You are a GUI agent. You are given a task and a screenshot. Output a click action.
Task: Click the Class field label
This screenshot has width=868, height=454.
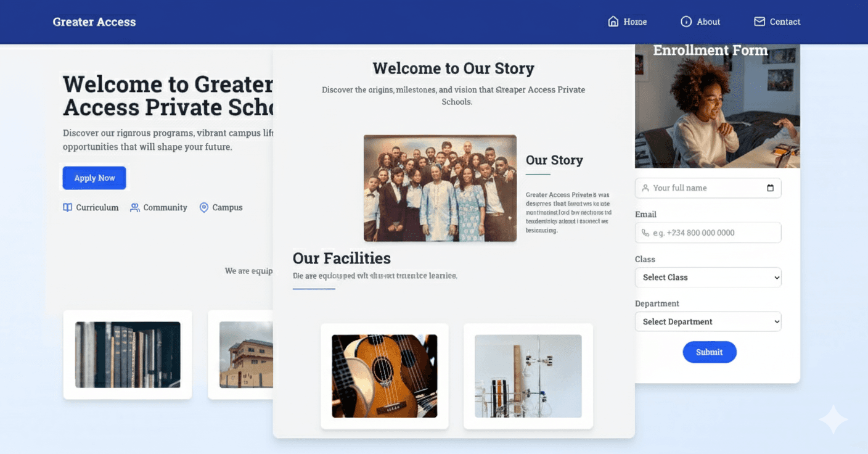(645, 260)
